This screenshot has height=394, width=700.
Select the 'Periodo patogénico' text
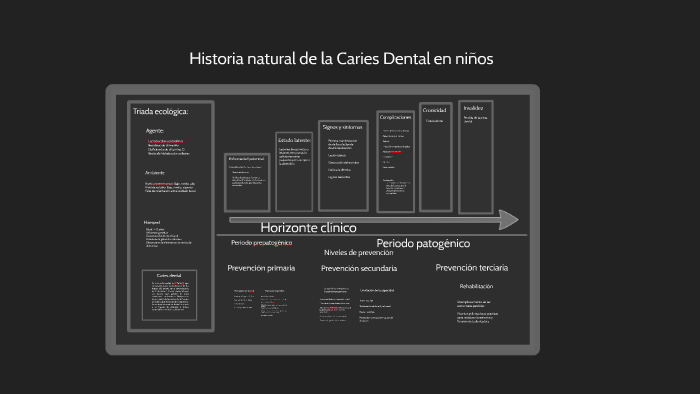pyautogui.click(x=423, y=244)
